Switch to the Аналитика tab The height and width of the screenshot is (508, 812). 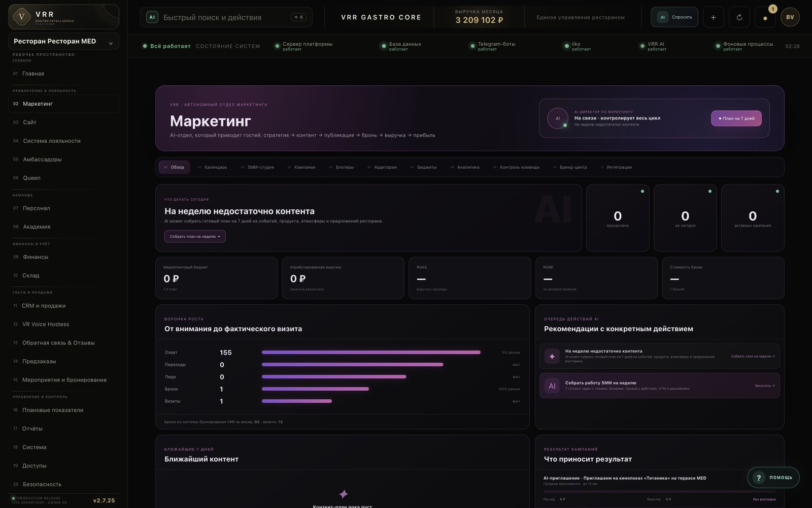pyautogui.click(x=464, y=167)
